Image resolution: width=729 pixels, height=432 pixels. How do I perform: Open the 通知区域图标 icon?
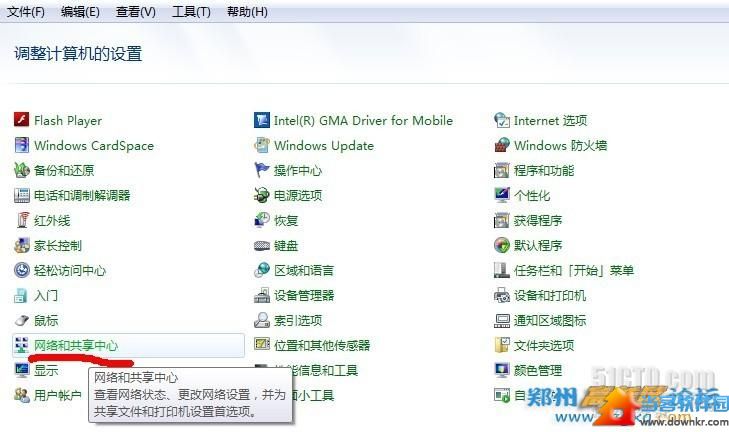(502, 320)
